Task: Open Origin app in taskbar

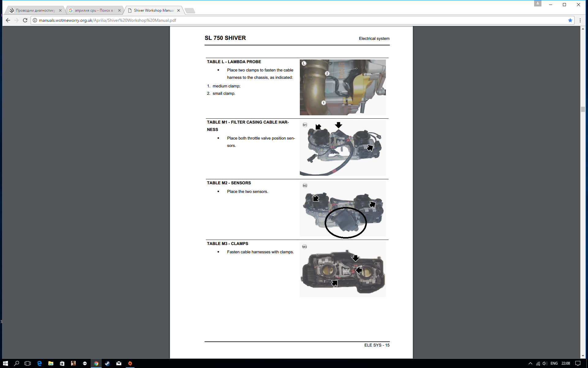Action: [x=130, y=363]
